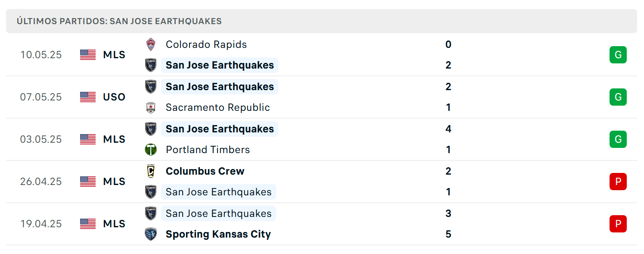
Task: Click the Colorado Rapids team crest
Action: point(150,44)
